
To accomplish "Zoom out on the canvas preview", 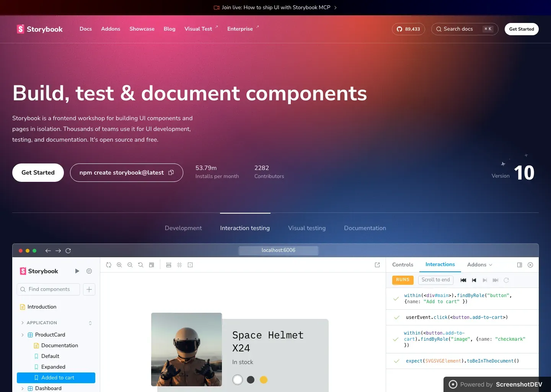I will [x=130, y=265].
